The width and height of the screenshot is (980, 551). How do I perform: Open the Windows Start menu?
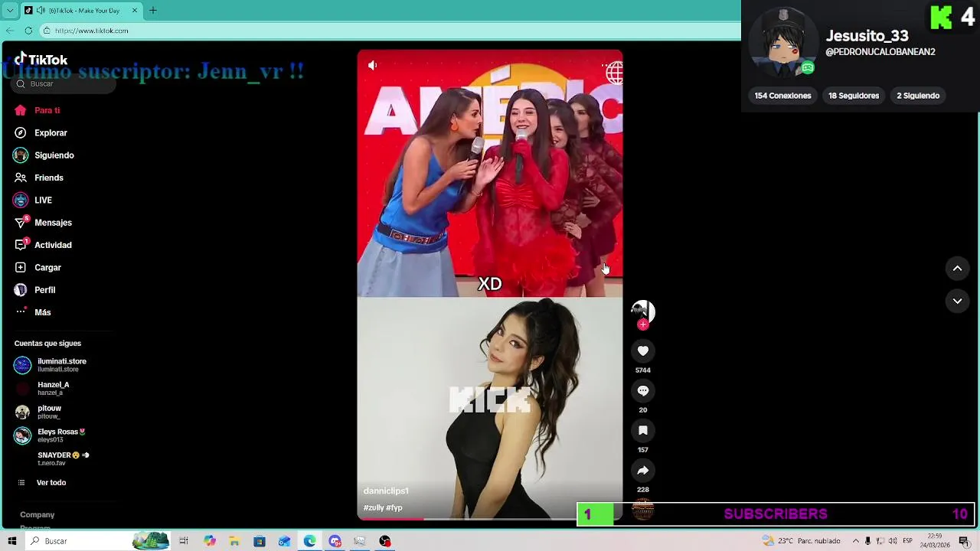[11, 541]
